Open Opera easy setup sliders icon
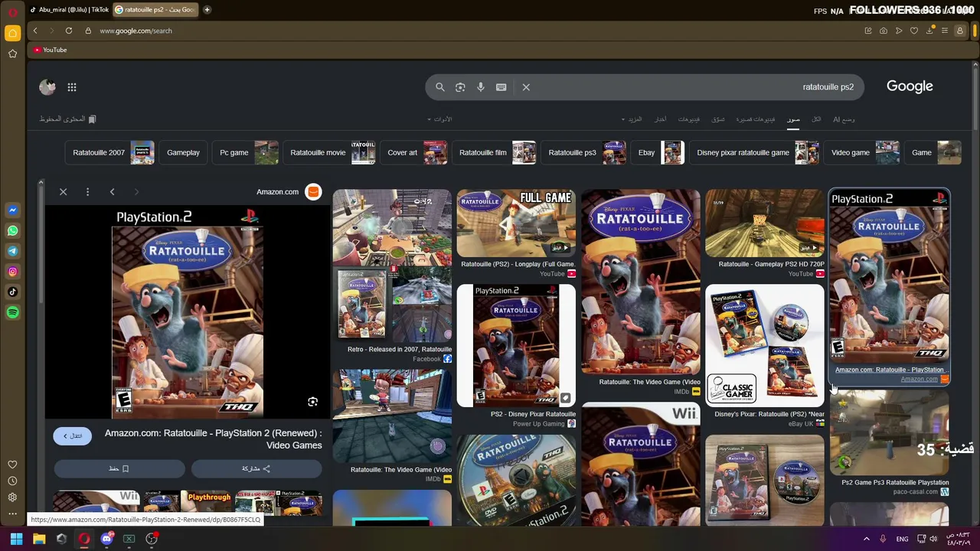Viewport: 980px width, 551px height. tap(945, 31)
